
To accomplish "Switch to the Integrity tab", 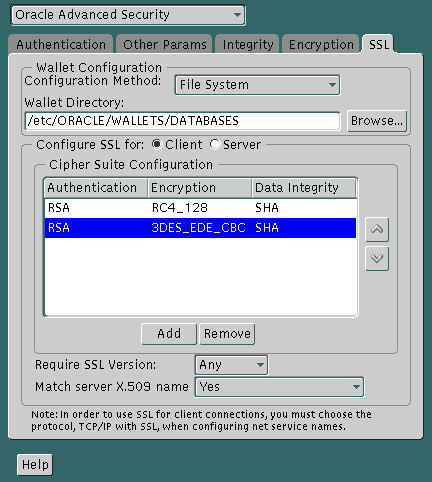I will pyautogui.click(x=248, y=44).
